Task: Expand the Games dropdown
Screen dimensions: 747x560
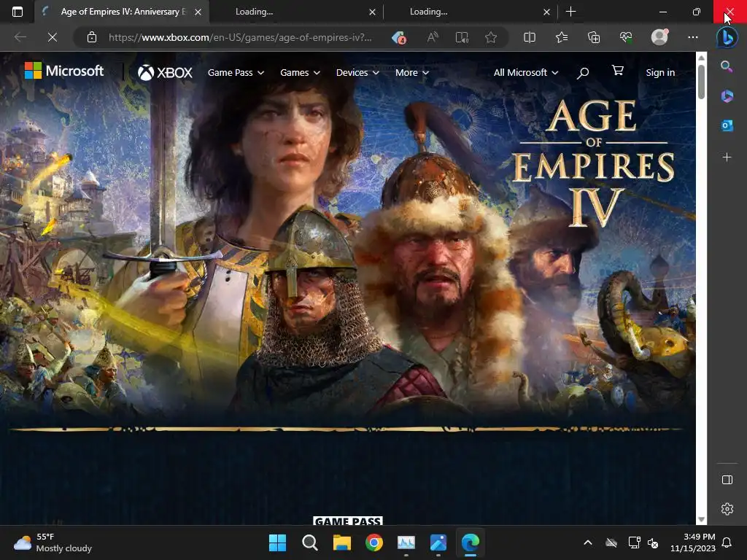Action: pyautogui.click(x=300, y=73)
